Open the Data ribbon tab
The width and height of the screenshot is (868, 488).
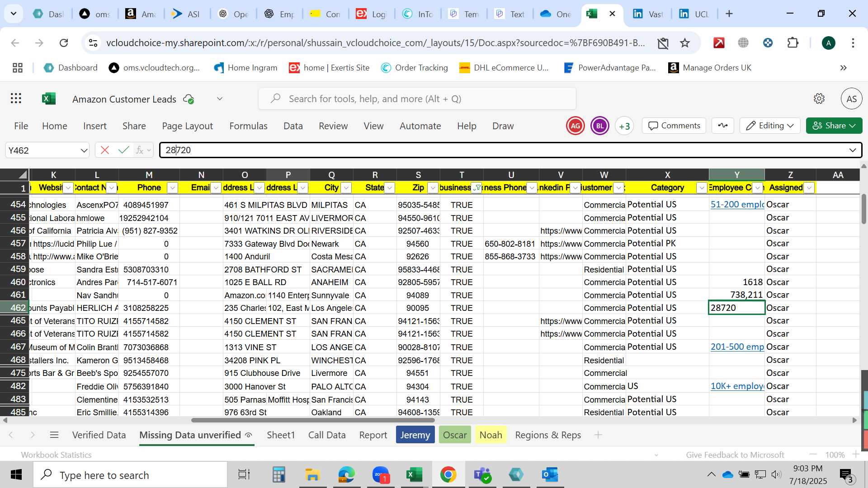[x=293, y=126]
